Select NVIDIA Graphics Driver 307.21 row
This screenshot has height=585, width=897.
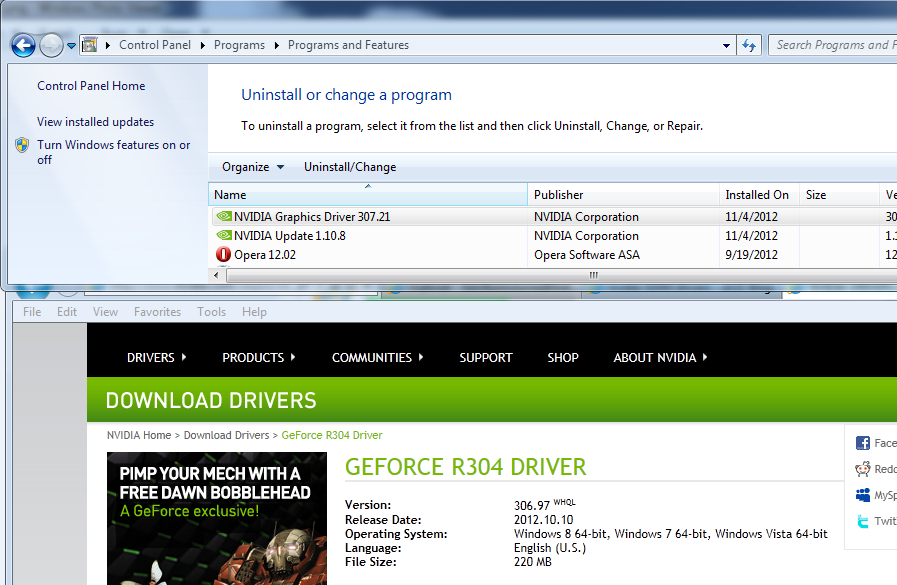(553, 217)
